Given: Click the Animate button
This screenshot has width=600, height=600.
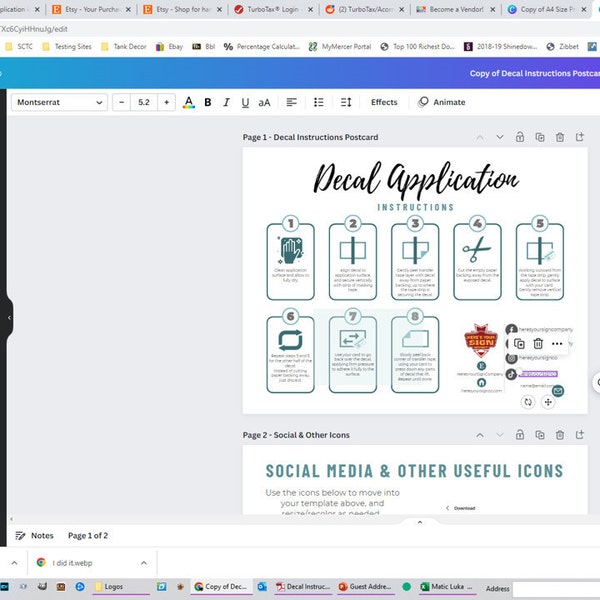Looking at the screenshot, I should coord(442,102).
